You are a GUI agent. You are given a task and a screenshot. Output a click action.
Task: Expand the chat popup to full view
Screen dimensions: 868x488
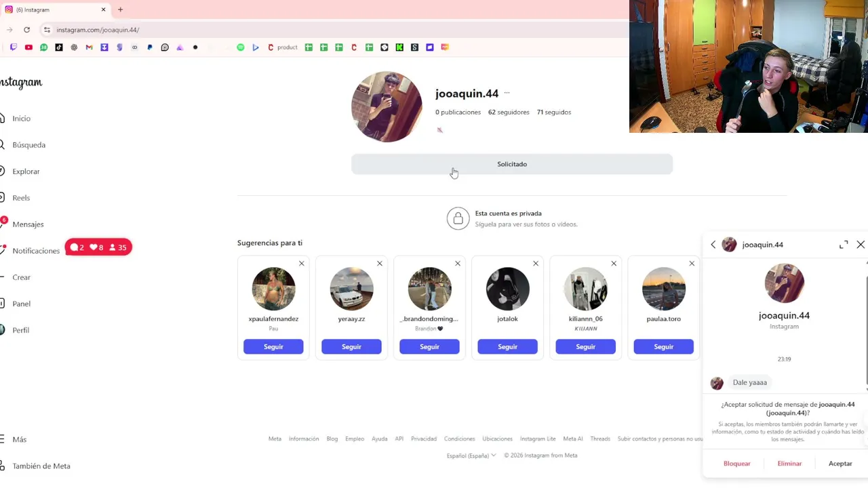coord(844,245)
